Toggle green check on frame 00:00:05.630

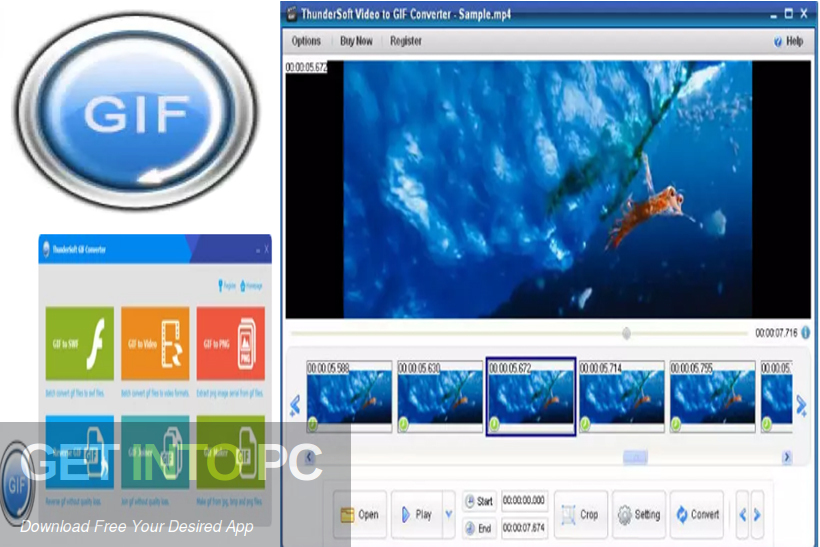404,424
